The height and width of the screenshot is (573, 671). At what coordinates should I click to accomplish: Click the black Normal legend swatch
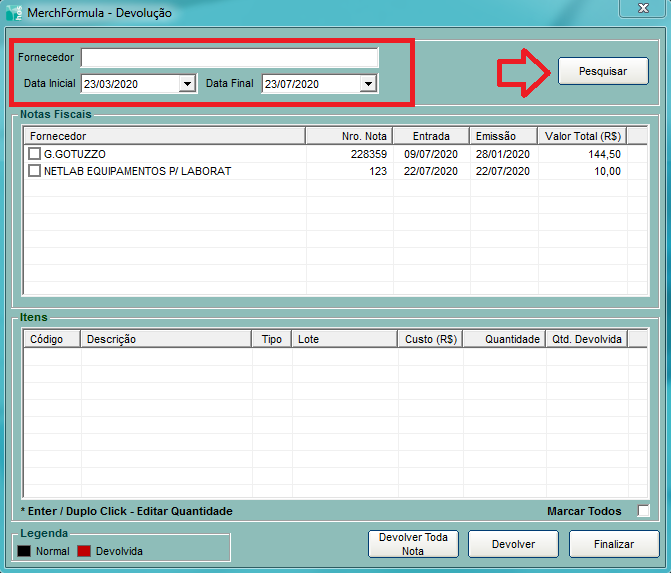click(x=25, y=551)
